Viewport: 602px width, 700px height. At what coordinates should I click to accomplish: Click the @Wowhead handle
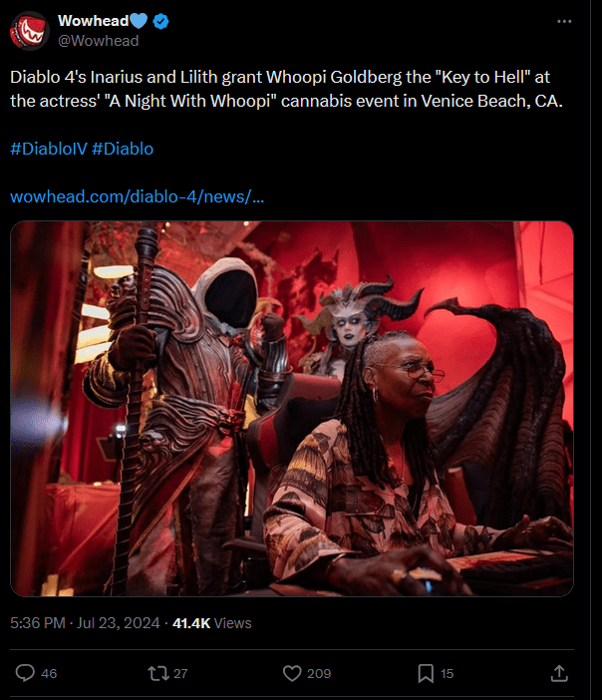click(x=99, y=41)
